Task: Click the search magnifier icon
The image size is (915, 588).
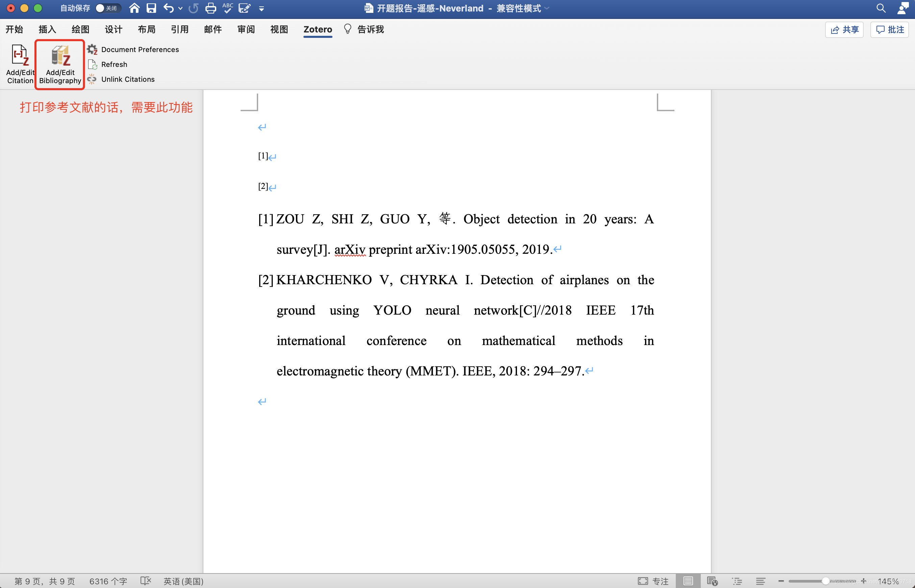Action: 881,8
